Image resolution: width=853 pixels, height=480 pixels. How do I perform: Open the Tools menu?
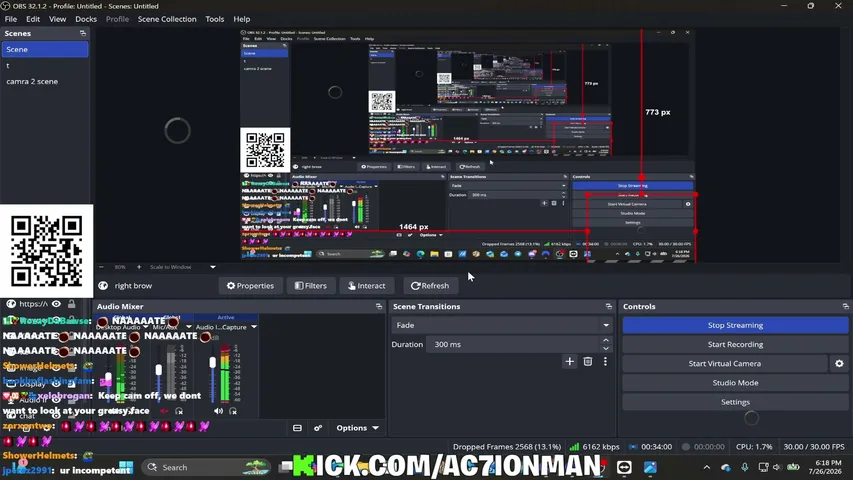(x=215, y=19)
